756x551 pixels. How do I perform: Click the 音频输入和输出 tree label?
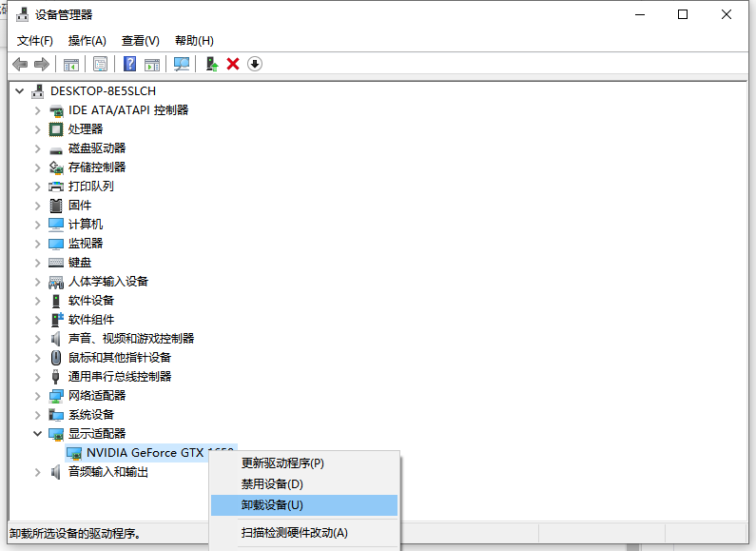tap(108, 472)
